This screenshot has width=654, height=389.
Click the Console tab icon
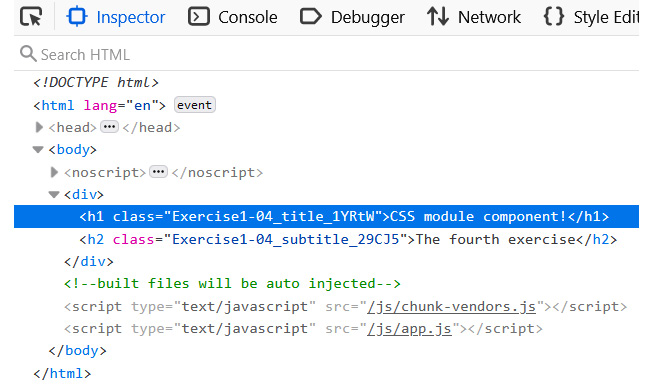tap(199, 17)
